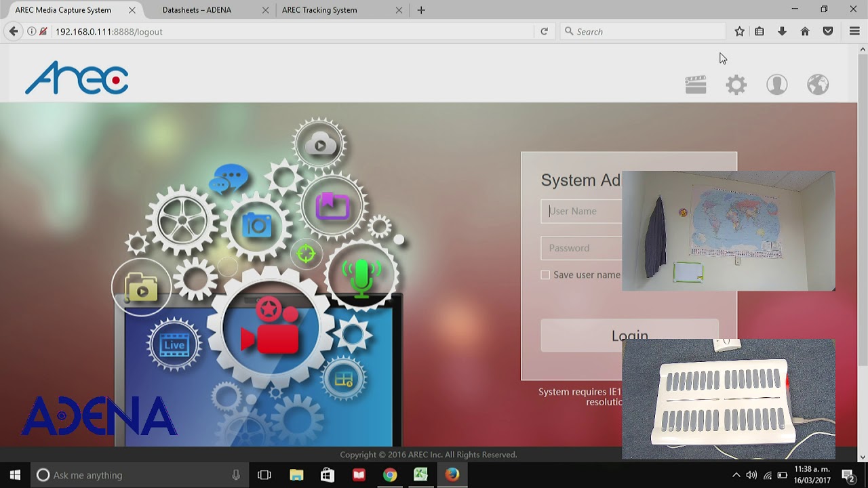Click the Firefox Search box
This screenshot has height=488, width=868.
click(x=643, y=31)
